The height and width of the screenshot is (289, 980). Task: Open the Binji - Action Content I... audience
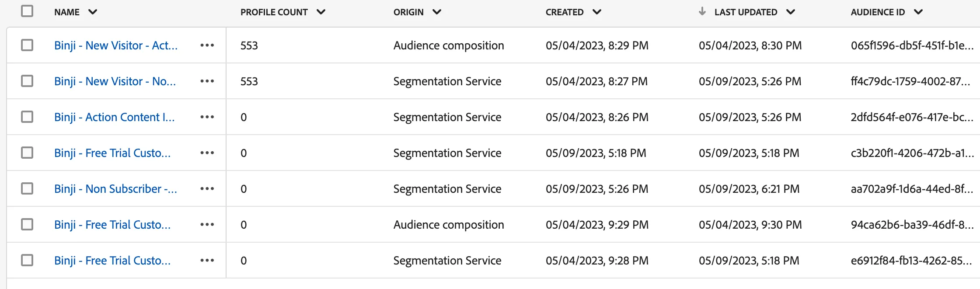point(115,117)
